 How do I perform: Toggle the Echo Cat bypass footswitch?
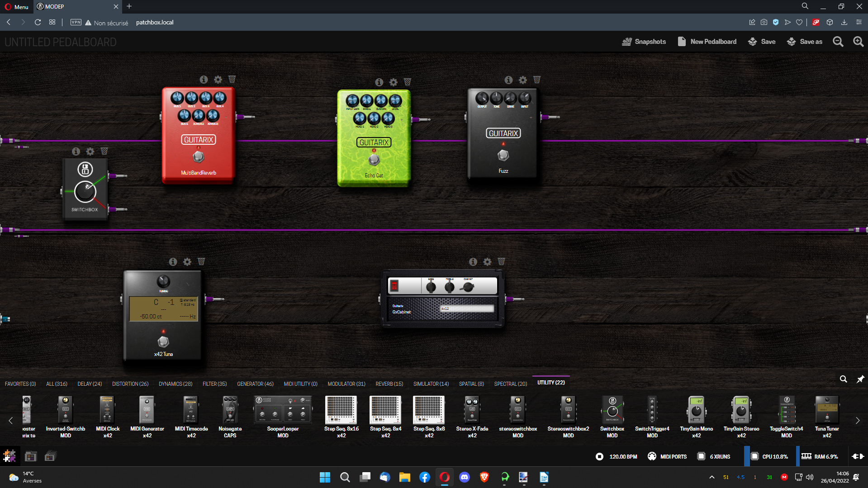(x=374, y=160)
